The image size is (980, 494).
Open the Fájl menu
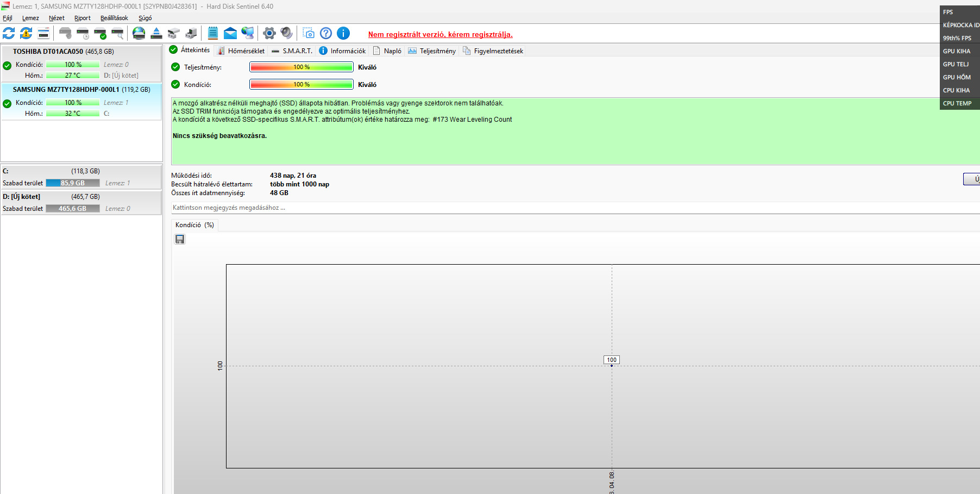tap(8, 18)
